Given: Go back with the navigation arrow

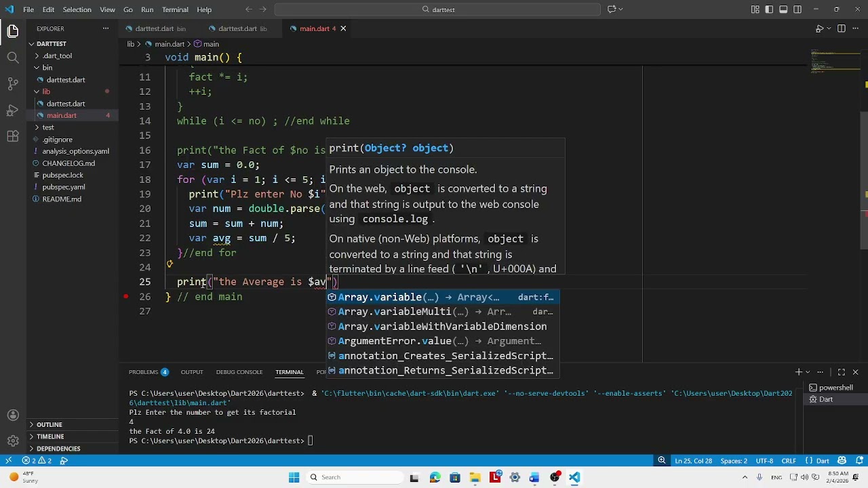Looking at the screenshot, I should (x=248, y=9).
